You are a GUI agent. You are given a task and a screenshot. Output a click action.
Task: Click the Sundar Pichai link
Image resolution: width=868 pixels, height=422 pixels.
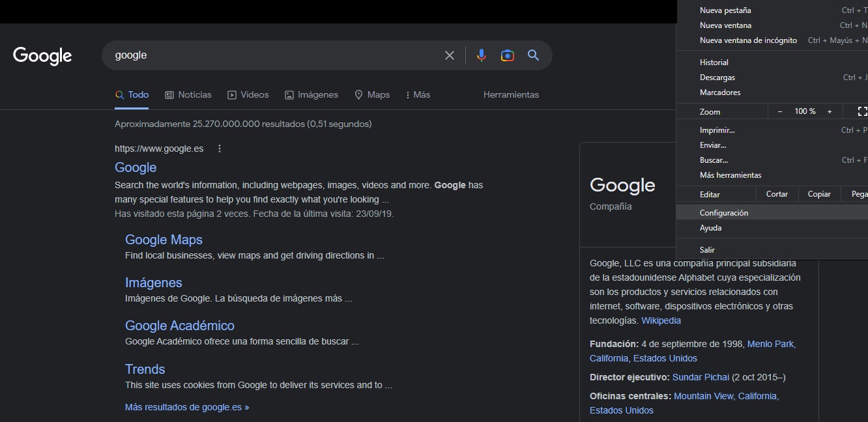701,377
